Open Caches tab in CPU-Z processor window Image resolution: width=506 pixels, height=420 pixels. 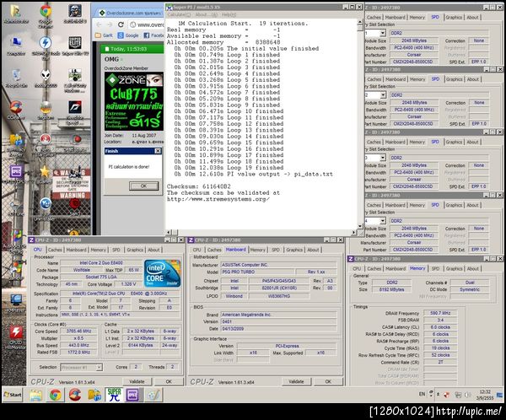click(55, 250)
